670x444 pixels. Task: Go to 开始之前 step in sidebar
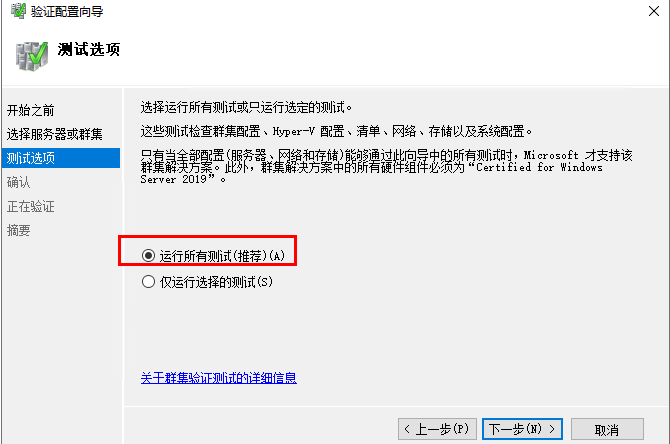tap(31, 110)
